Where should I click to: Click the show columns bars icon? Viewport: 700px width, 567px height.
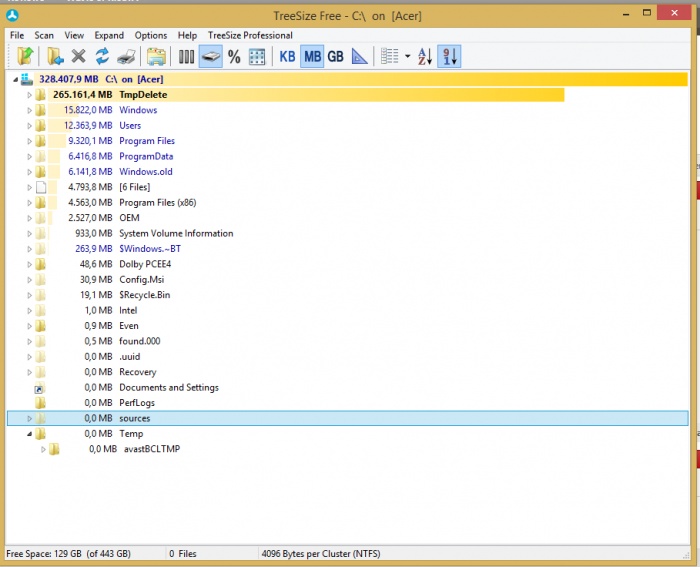pyautogui.click(x=186, y=57)
